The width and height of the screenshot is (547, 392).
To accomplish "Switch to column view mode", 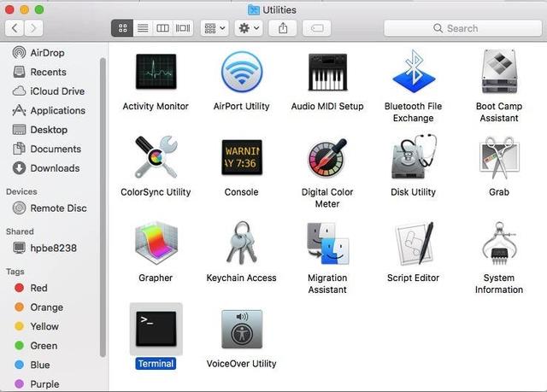I will point(162,28).
